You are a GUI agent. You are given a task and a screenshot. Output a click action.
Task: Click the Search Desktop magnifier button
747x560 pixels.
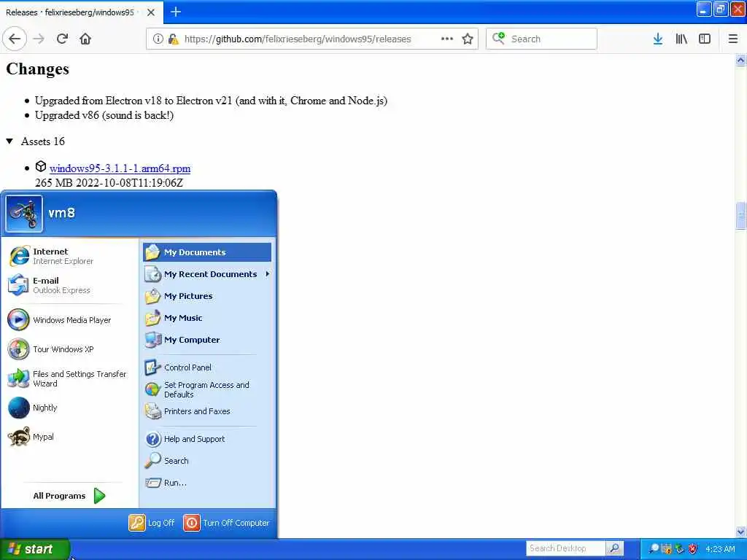pos(614,548)
